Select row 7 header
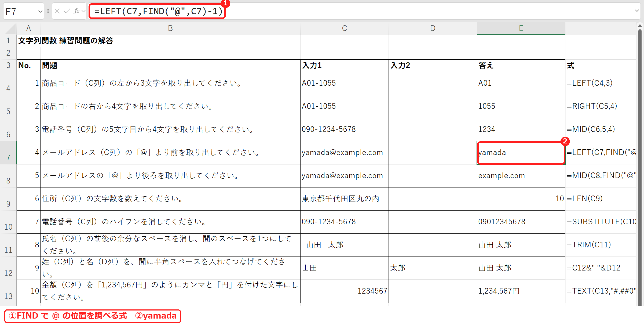This screenshot has height=325, width=644. [x=8, y=153]
